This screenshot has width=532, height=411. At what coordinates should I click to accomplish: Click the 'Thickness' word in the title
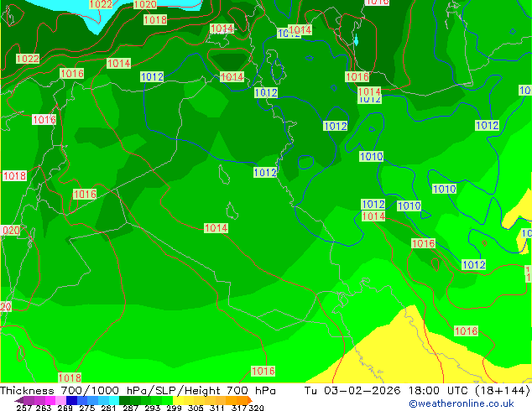[x=27, y=391]
